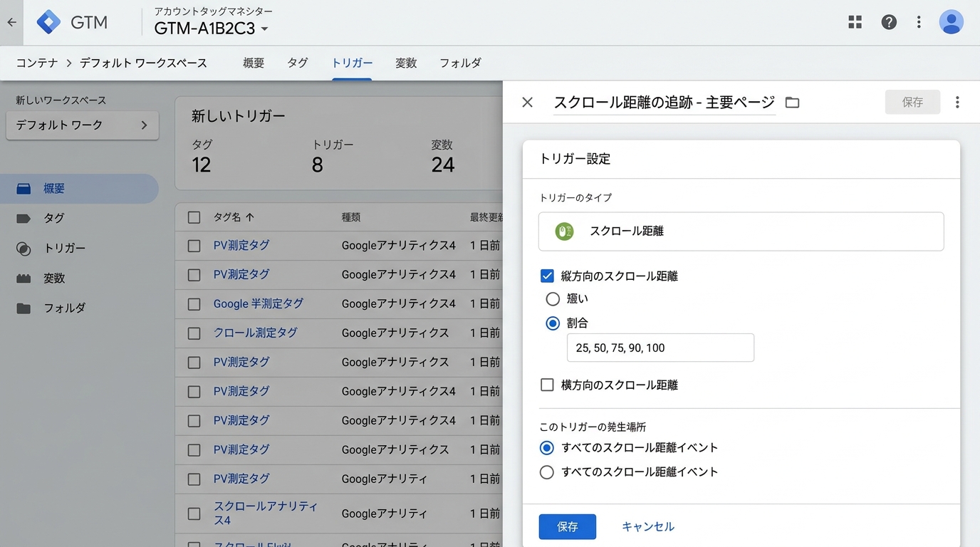Tick checkbox for スクロールアナリティス4 row

tap(194, 514)
